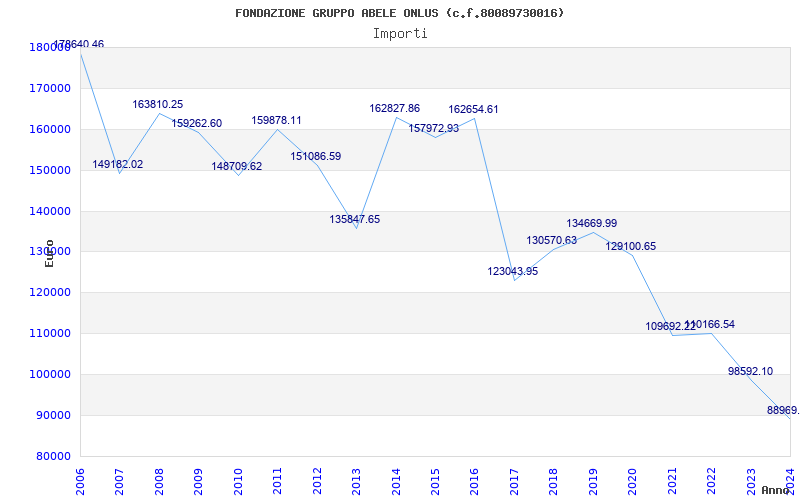Click x-axis year 2011

click(278, 480)
